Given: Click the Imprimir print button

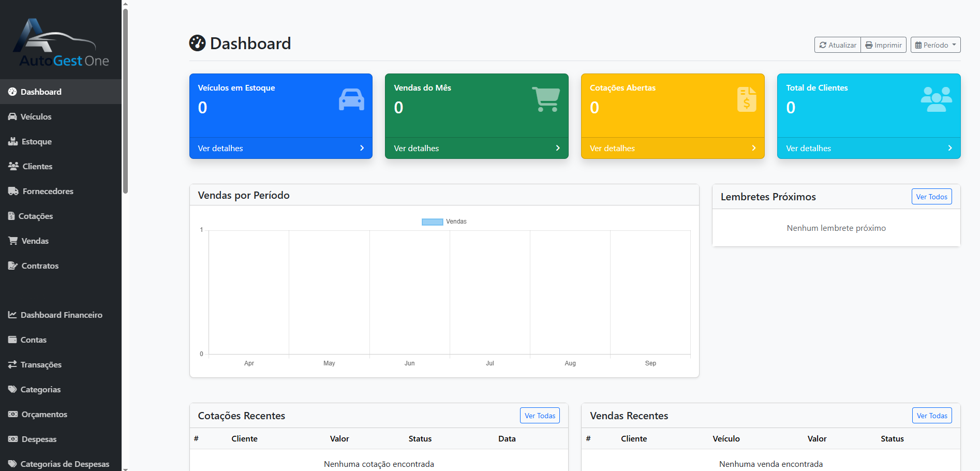Looking at the screenshot, I should coord(883,45).
